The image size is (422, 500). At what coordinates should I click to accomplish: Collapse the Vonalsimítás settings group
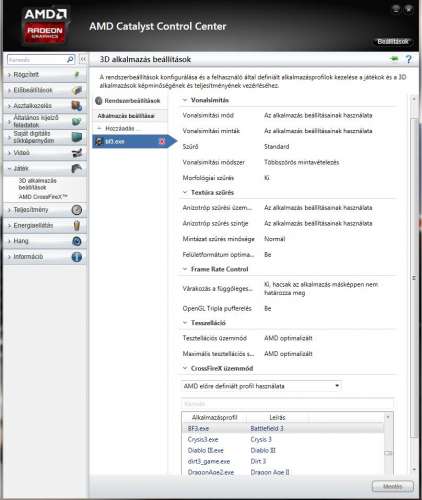[185, 100]
